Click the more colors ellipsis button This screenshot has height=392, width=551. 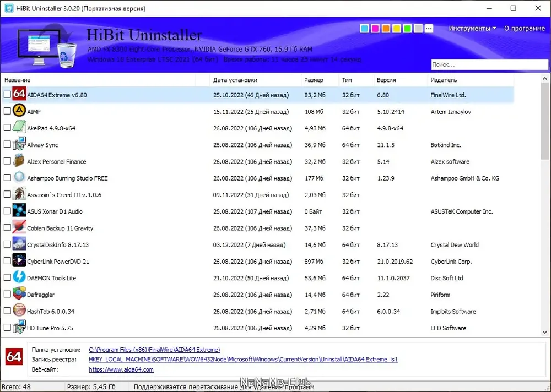pos(429,29)
